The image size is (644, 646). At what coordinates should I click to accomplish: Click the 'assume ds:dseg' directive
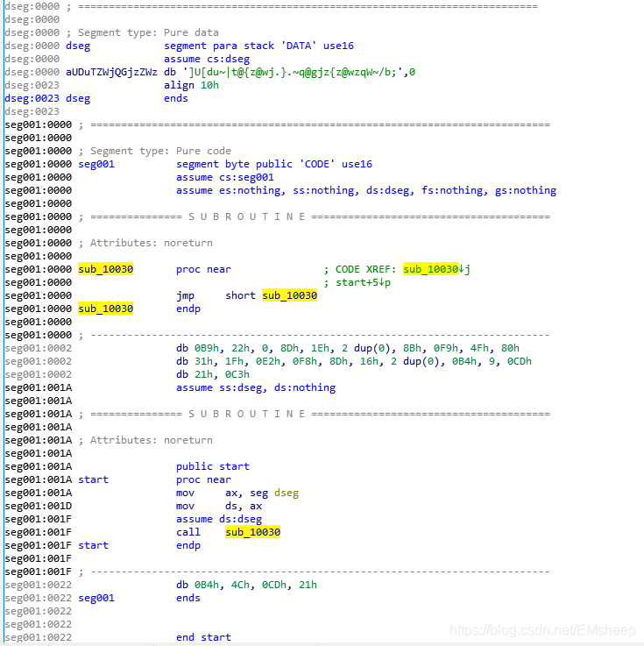(219, 519)
